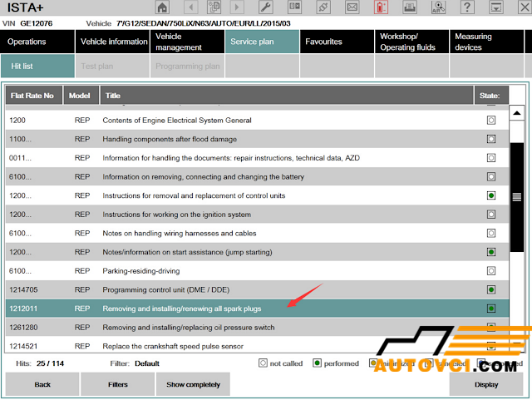
Task: Select the Test plan sub-tab
Action: tap(112, 67)
